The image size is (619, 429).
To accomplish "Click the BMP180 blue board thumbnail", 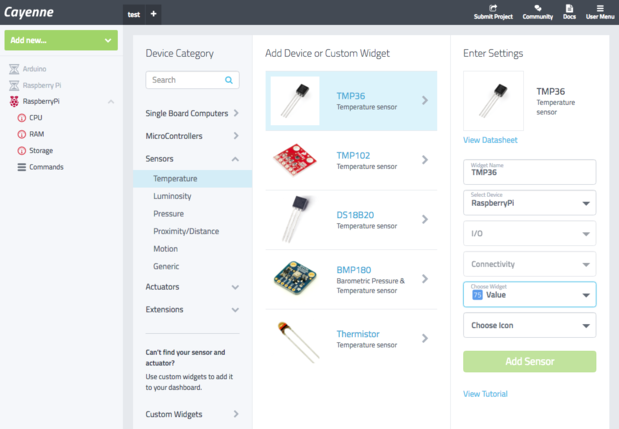I will 295,278.
